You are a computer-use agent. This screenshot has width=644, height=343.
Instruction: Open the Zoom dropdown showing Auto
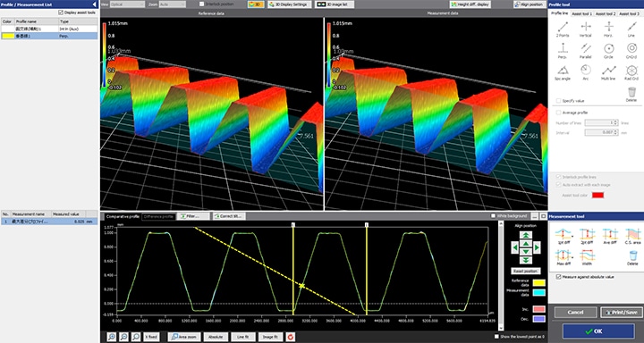tap(172, 4)
